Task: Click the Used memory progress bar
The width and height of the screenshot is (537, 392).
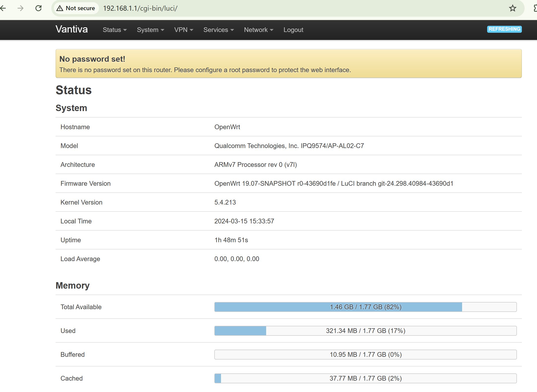Action: point(365,331)
